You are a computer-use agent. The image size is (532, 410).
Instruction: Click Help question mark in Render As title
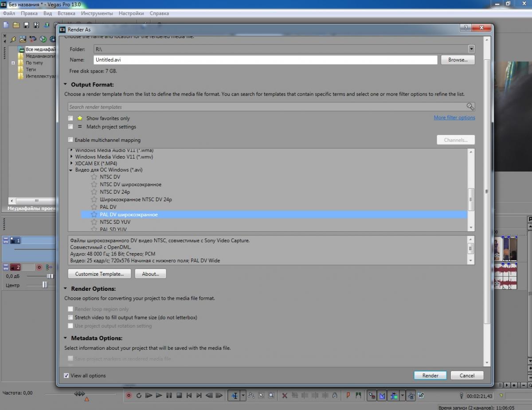point(465,28)
